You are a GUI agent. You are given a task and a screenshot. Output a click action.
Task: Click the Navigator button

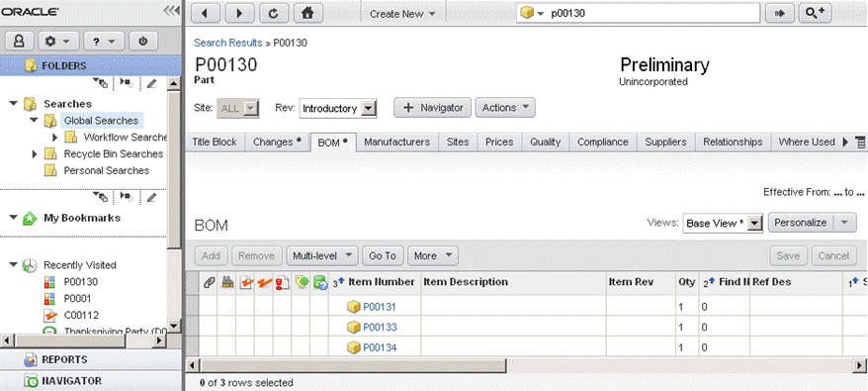432,108
